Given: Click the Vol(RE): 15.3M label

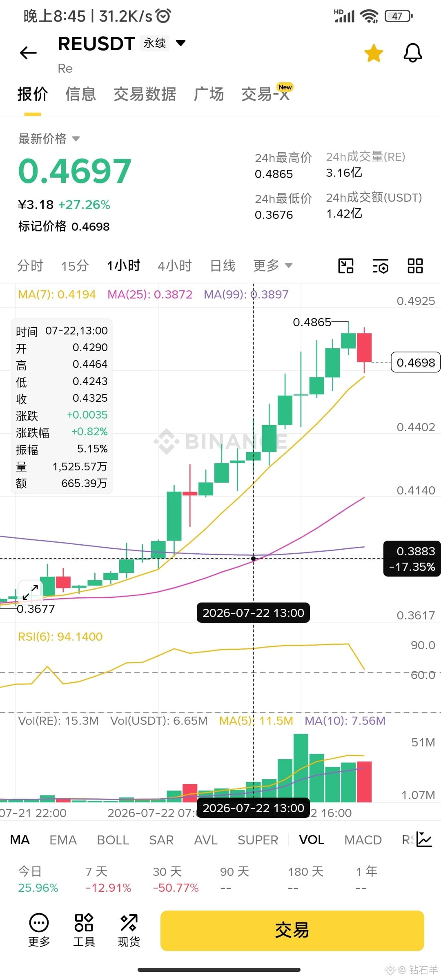Looking at the screenshot, I should (58, 721).
